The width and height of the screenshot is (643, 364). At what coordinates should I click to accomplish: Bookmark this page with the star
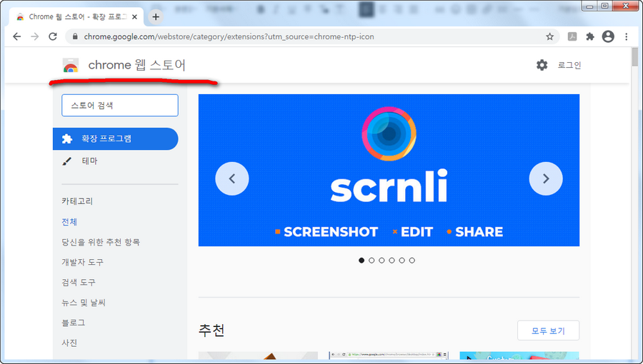coord(549,36)
